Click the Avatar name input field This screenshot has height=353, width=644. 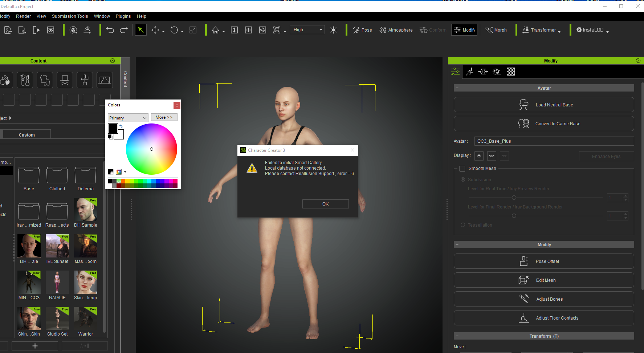(554, 141)
